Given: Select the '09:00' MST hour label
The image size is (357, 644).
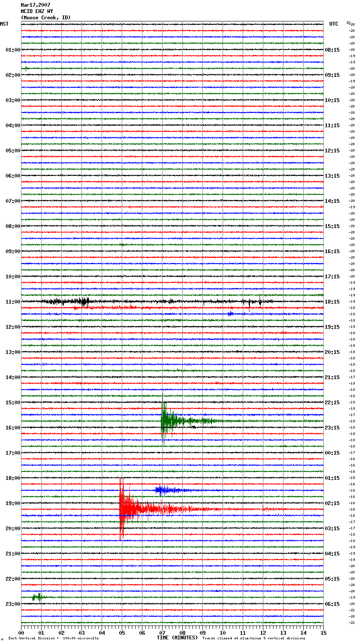Looking at the screenshot, I should (x=13, y=251).
